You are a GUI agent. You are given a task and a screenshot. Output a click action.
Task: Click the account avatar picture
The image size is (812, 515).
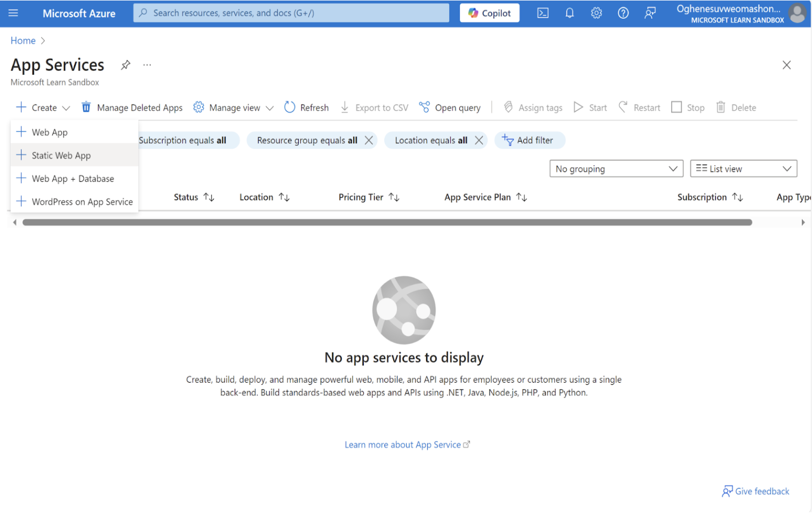(x=798, y=13)
